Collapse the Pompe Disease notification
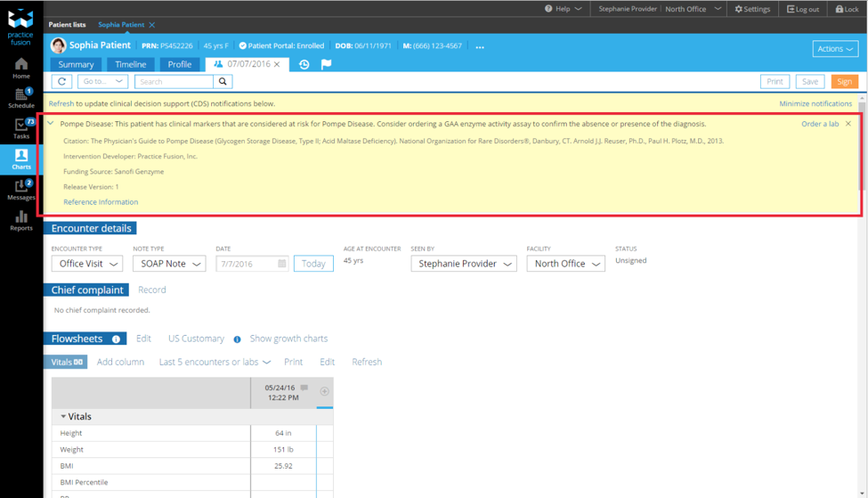 51,124
